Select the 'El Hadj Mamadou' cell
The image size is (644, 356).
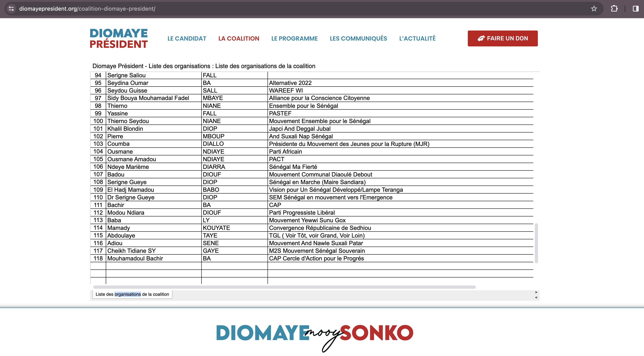coord(154,190)
